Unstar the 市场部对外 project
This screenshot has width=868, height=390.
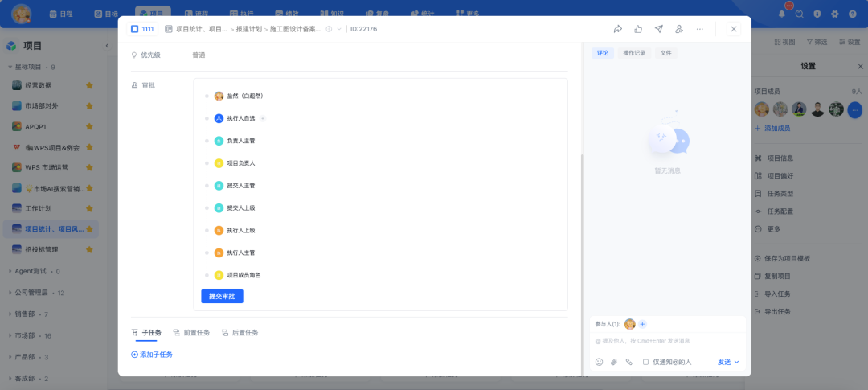click(89, 106)
